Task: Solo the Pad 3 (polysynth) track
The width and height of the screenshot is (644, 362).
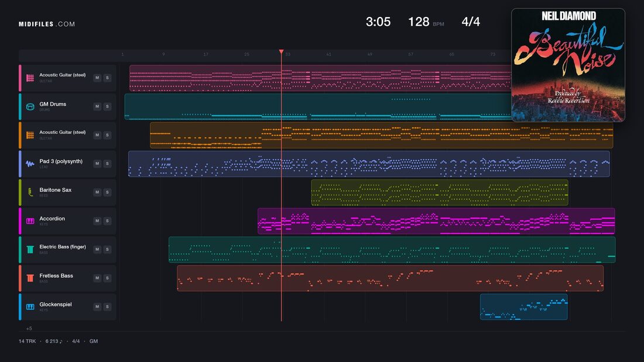Action: 107,163
